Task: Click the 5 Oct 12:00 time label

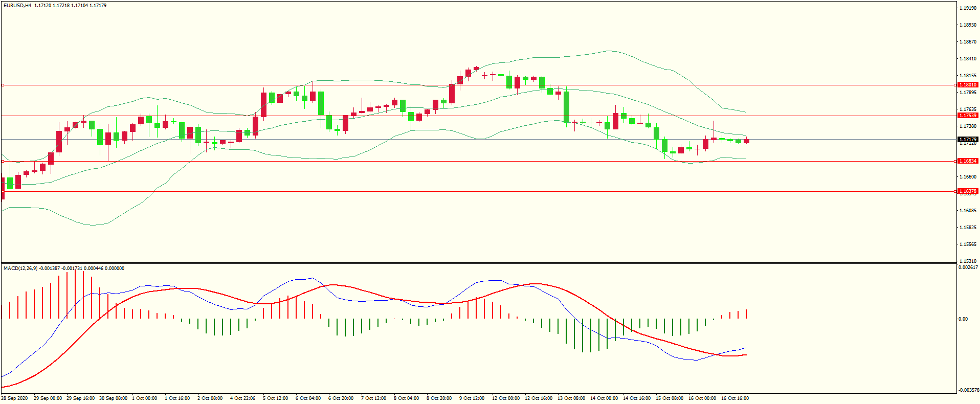Action: coord(275,398)
